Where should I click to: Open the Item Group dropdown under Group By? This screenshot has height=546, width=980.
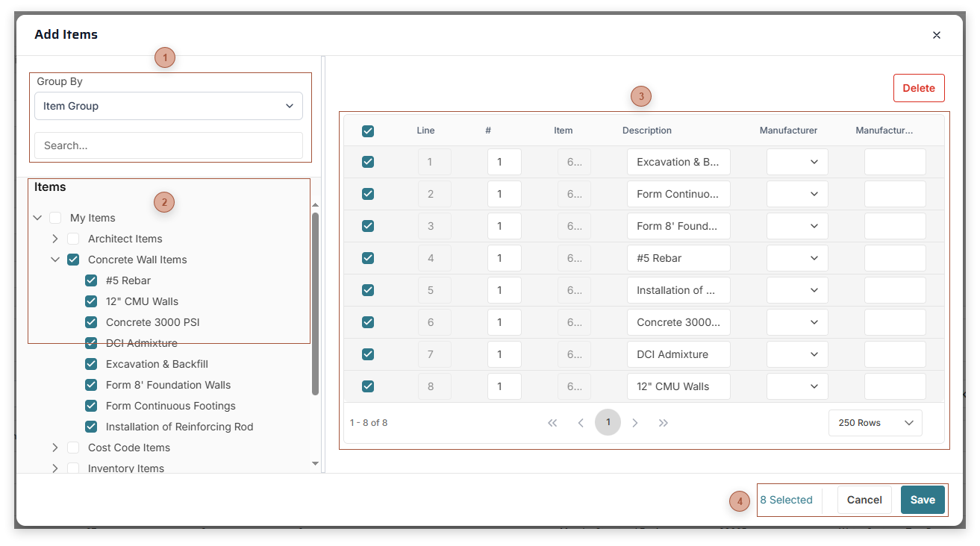[168, 105]
